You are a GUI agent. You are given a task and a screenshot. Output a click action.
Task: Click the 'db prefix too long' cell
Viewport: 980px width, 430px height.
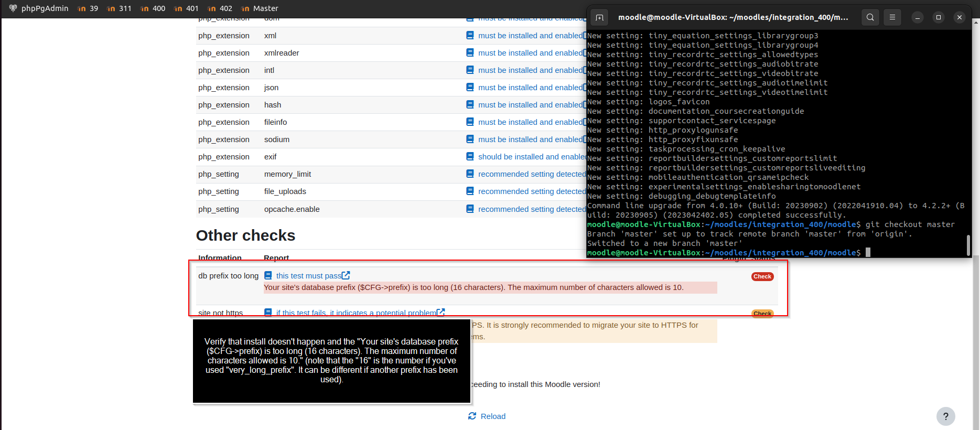click(x=229, y=276)
